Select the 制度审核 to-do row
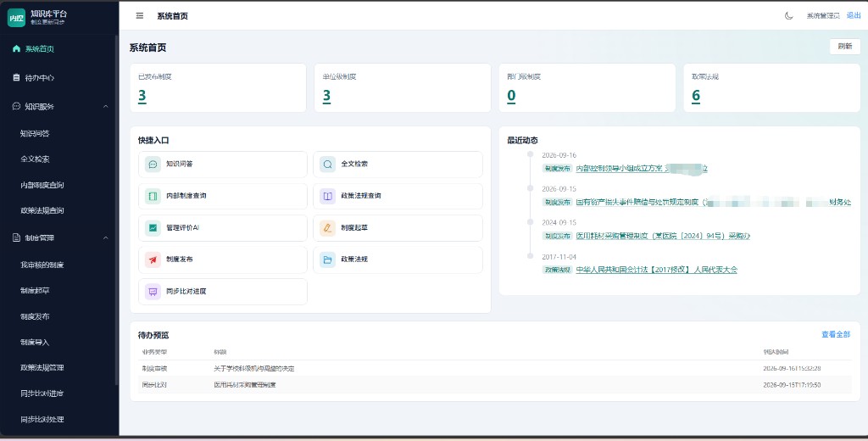The width and height of the screenshot is (868, 441). point(494,368)
